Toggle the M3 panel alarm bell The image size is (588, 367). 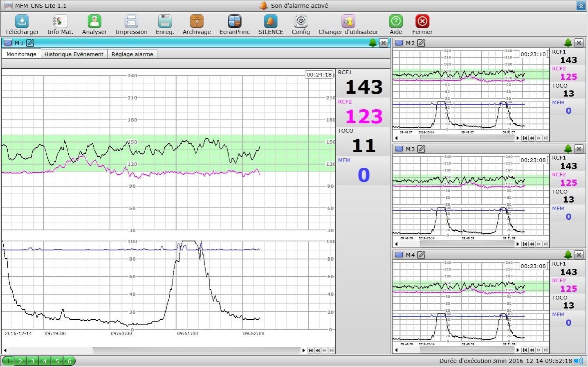tap(568, 149)
